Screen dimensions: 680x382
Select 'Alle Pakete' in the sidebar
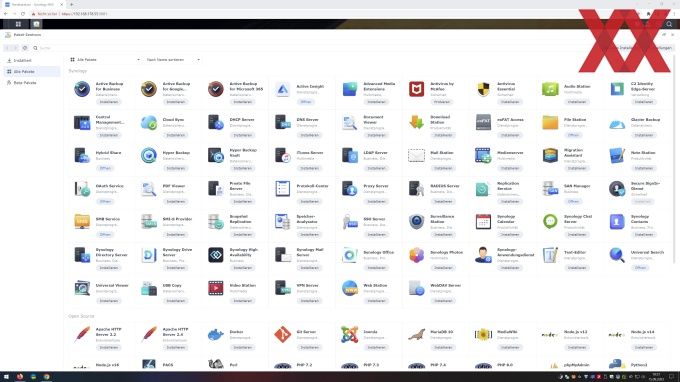tap(32, 72)
